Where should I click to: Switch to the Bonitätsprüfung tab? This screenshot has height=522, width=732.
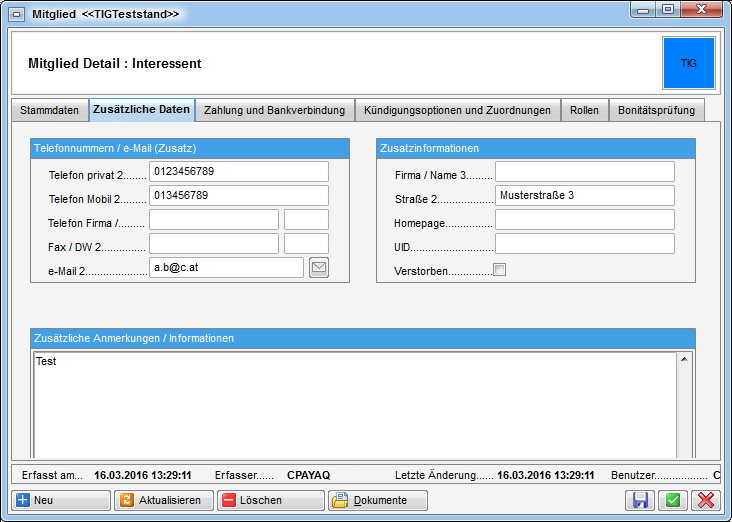656,111
